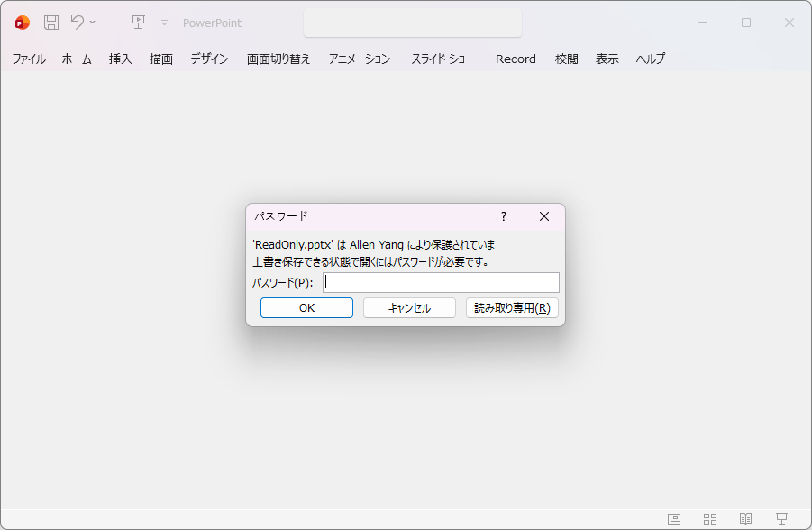Open the 挿入 ribbon tab
Screen dimensions: 812x530
(x=121, y=59)
